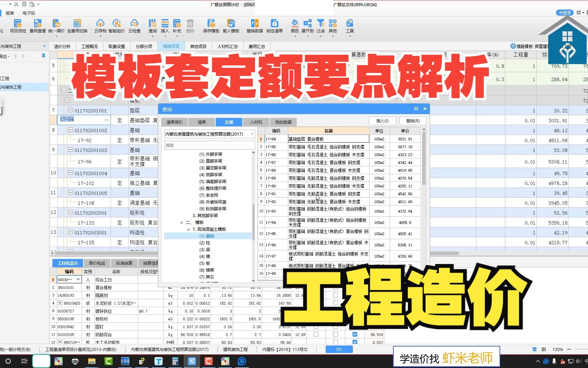
Task: Switch to the 人材机汇总 tab
Action: tap(228, 46)
